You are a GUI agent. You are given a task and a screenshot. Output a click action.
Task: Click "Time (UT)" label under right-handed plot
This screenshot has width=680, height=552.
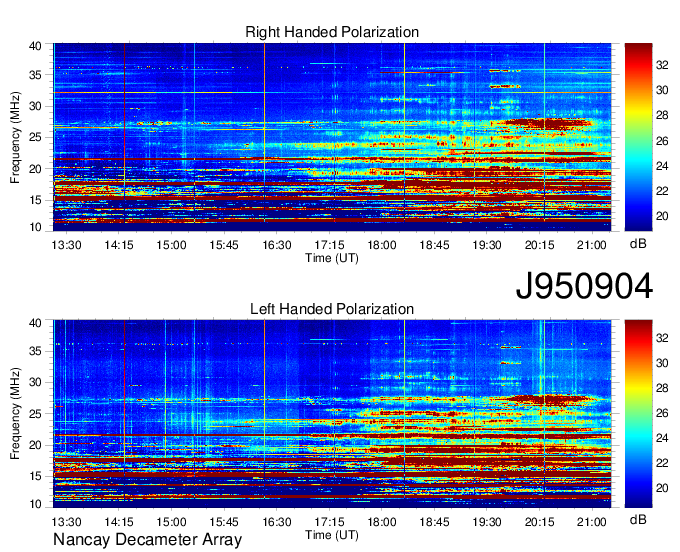tap(332, 258)
